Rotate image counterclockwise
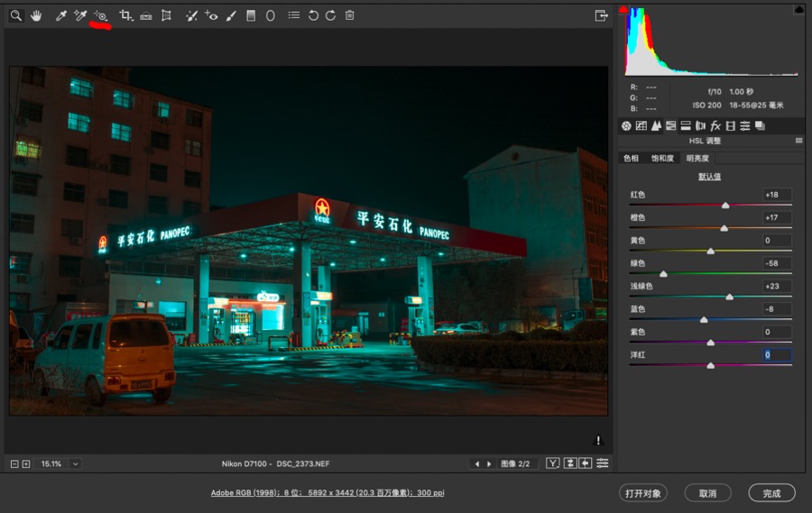Viewport: 812px width, 513px height. (x=313, y=15)
